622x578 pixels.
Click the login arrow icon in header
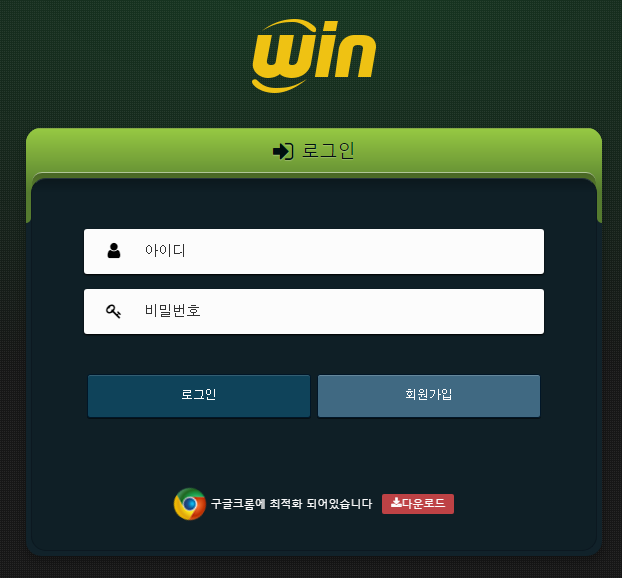click(283, 151)
